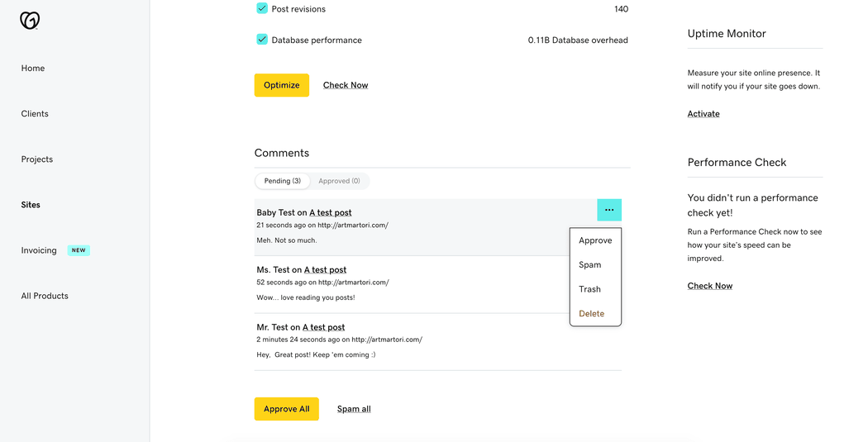Switch to the Approved (0) tab
Screen dimensions: 868x442
click(339, 181)
